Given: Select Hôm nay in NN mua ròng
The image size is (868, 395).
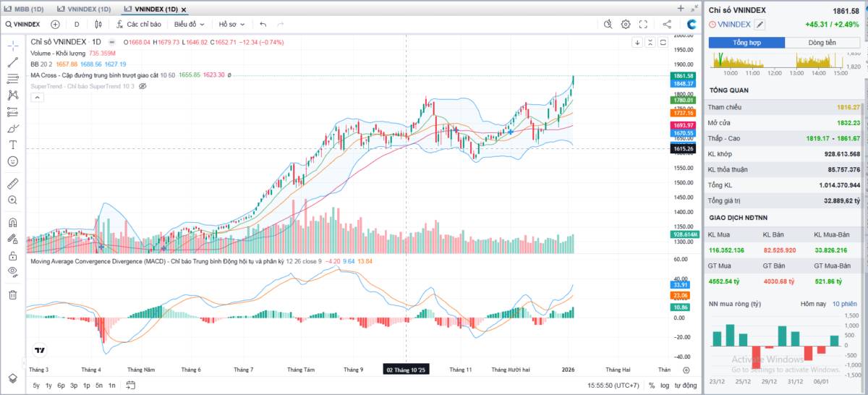Looking at the screenshot, I should click(812, 304).
